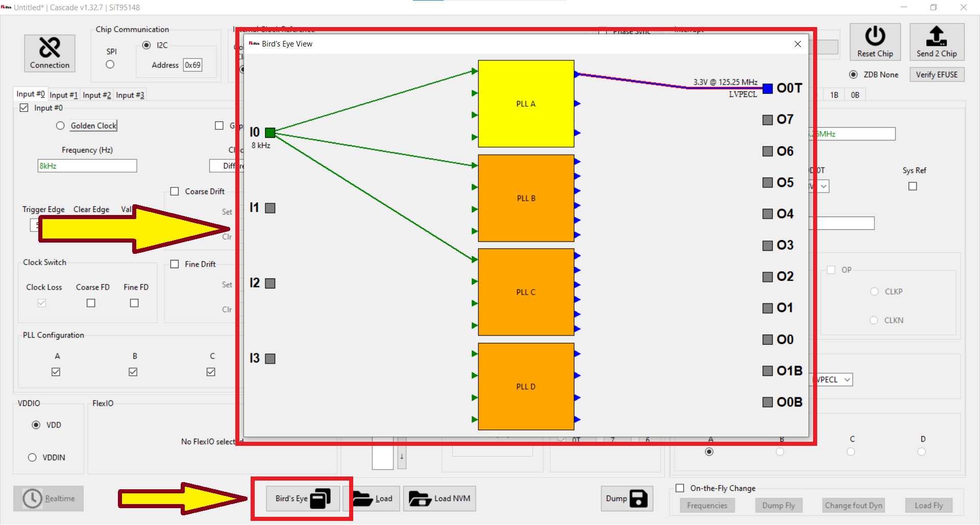Screen dimensions: 980x525
Task: Click the Load NVM button
Action: (x=439, y=498)
